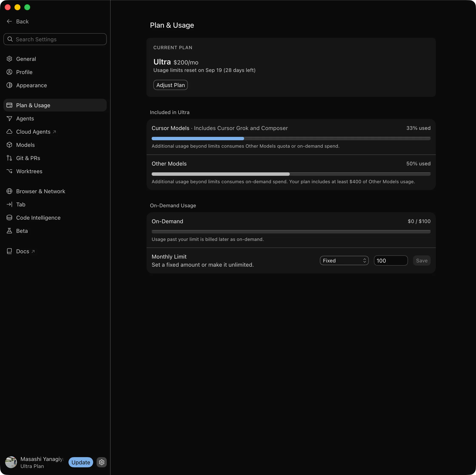Image resolution: width=476 pixels, height=475 pixels.
Task: Click the Plan & Usage card icon
Action: pos(9,105)
